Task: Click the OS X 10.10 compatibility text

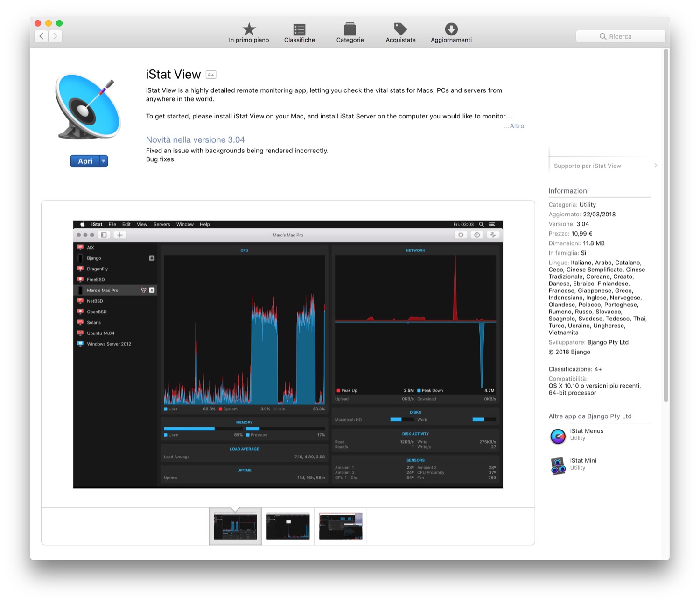Action: point(595,389)
